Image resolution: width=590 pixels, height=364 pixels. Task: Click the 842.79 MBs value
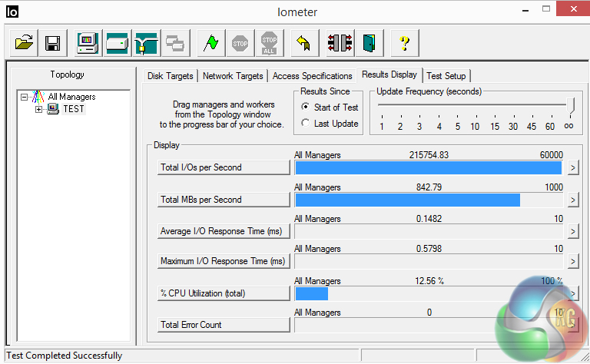429,187
